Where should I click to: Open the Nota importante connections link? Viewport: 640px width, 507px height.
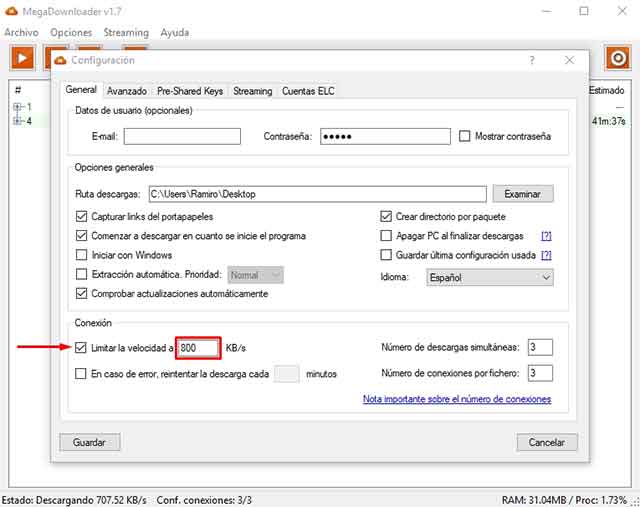tap(456, 399)
